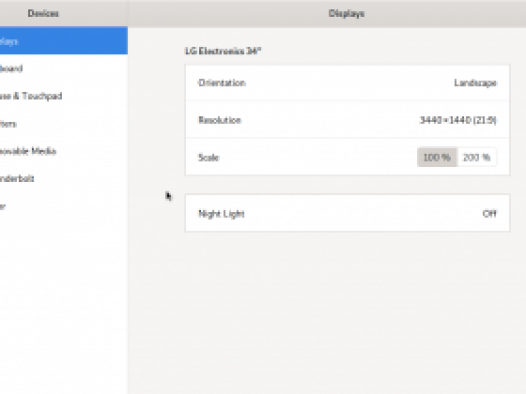Click the Night Light Off status
Viewport: 526px width, 394px height.
489,214
